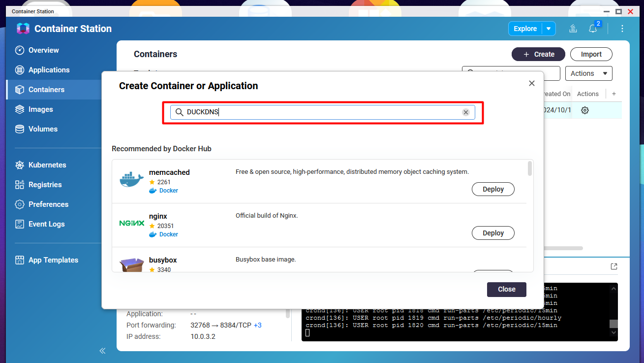644x363 pixels.
Task: Open App Templates in the sidebar
Action: pyautogui.click(x=53, y=260)
